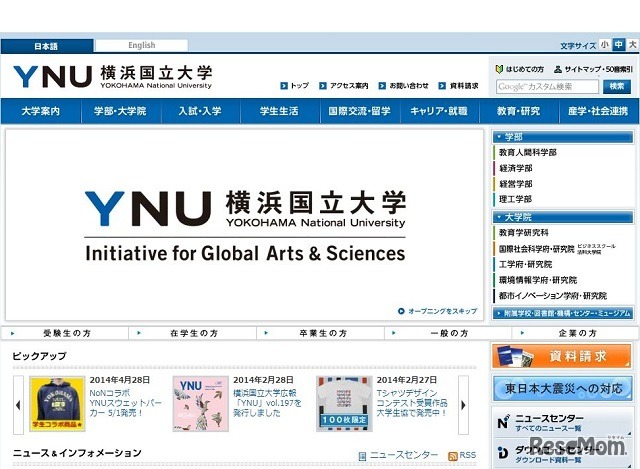The width and height of the screenshot is (640, 469).
Task: Click the arrow icon beside アクセス案内
Action: pos(323,86)
